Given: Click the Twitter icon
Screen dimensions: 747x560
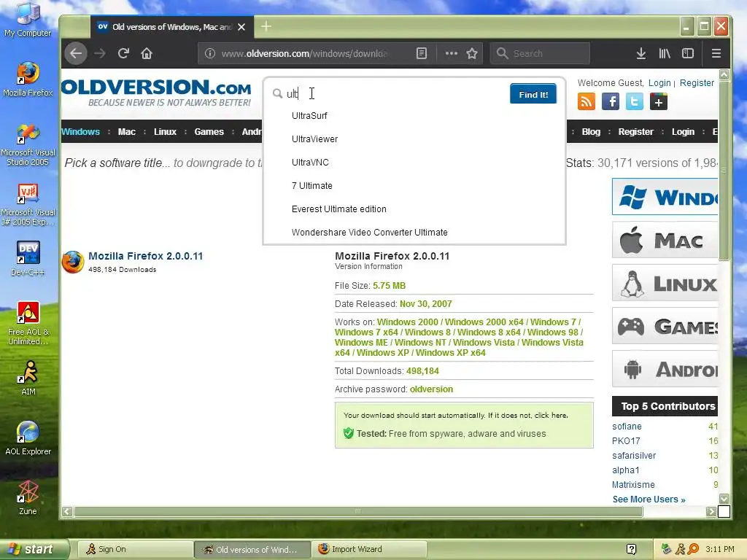Looking at the screenshot, I should point(635,101).
